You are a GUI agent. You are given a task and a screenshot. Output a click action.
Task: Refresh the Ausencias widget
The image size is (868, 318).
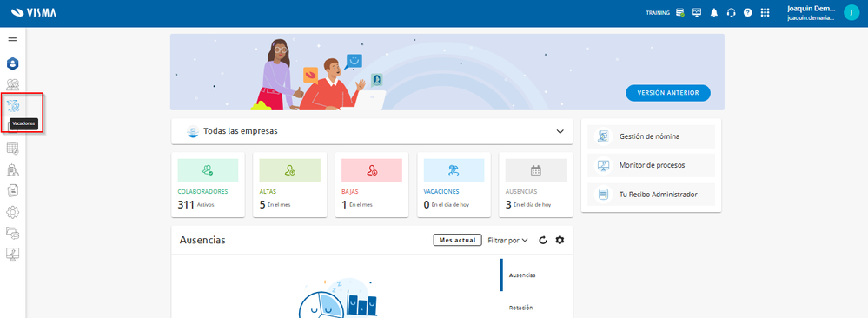pos(543,240)
